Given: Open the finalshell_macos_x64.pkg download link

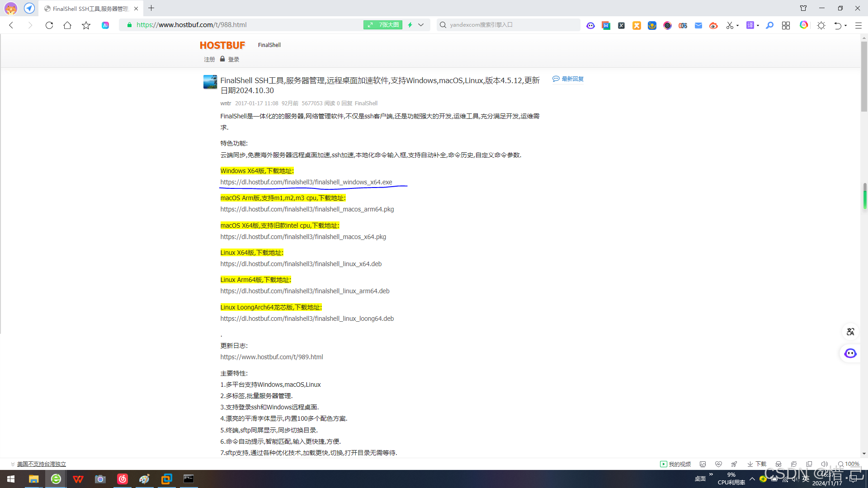Looking at the screenshot, I should (x=303, y=237).
